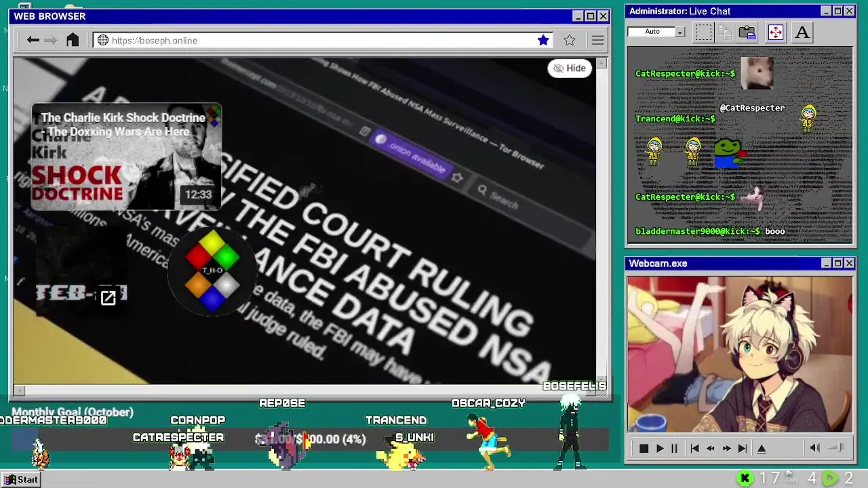Image resolution: width=868 pixels, height=488 pixels.
Task: Click the red arrows fullscreen icon
Action: coord(775,32)
